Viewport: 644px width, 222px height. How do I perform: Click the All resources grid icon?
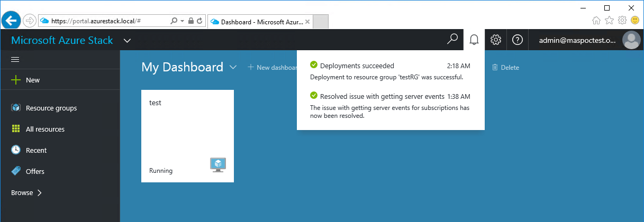click(x=16, y=129)
